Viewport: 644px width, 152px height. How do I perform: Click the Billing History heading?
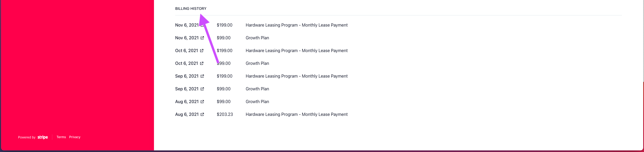191,9
